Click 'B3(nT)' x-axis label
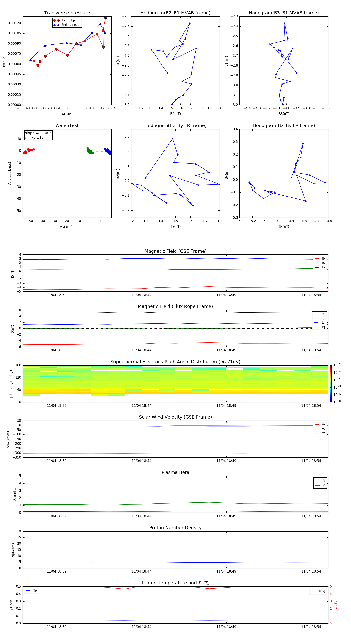 tap(284, 114)
